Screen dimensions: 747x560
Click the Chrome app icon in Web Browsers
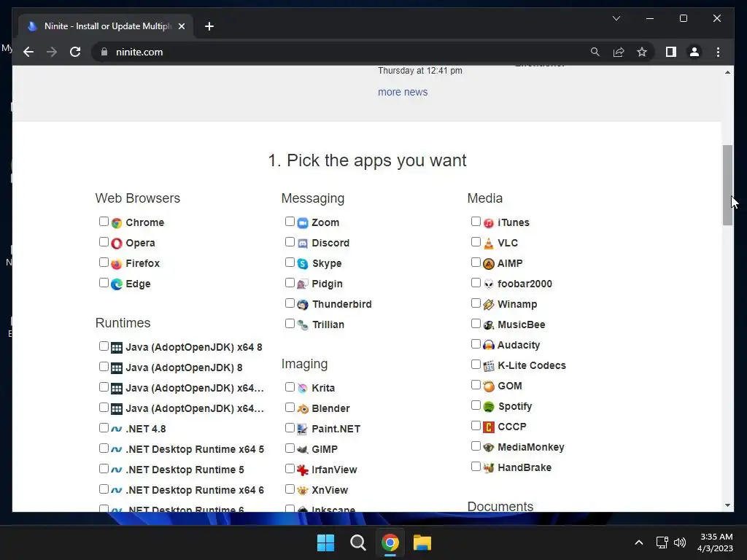pyautogui.click(x=117, y=223)
